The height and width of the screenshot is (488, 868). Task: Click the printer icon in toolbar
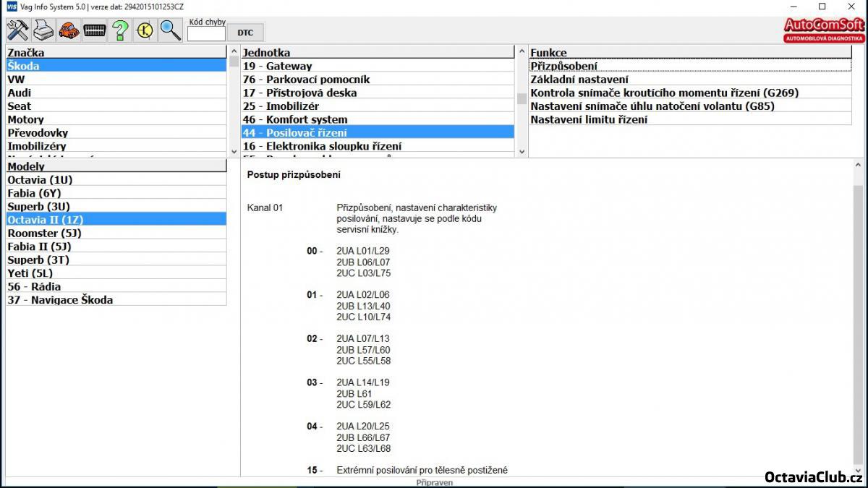(43, 30)
